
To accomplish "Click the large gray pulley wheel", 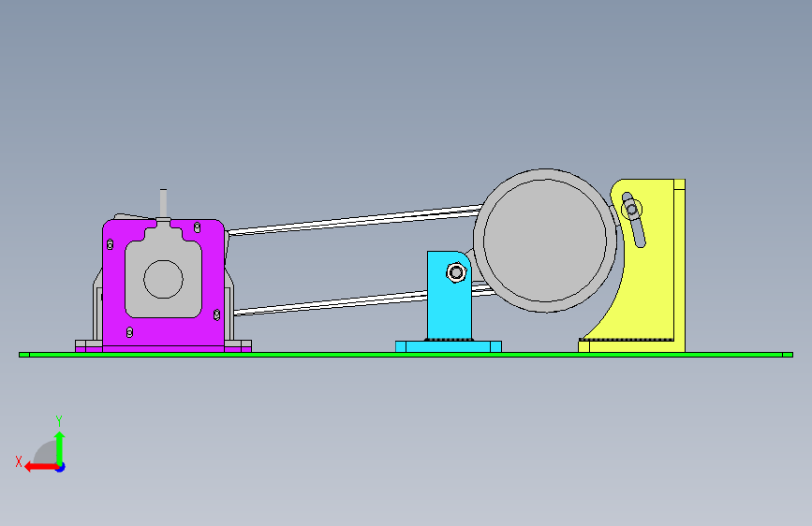I will point(545,241).
